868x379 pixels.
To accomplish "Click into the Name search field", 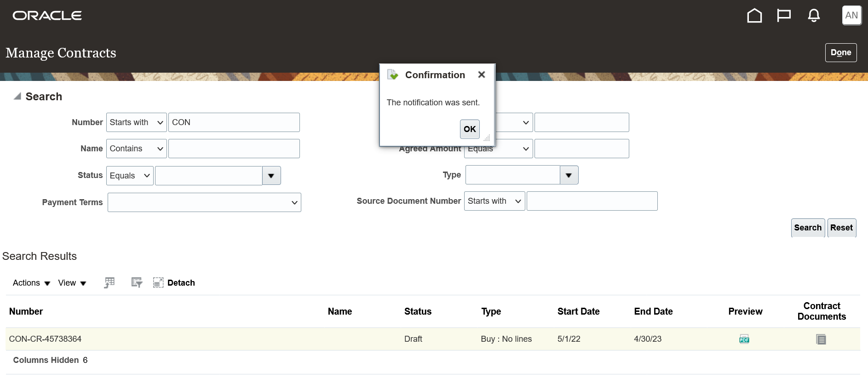I will pyautogui.click(x=234, y=149).
